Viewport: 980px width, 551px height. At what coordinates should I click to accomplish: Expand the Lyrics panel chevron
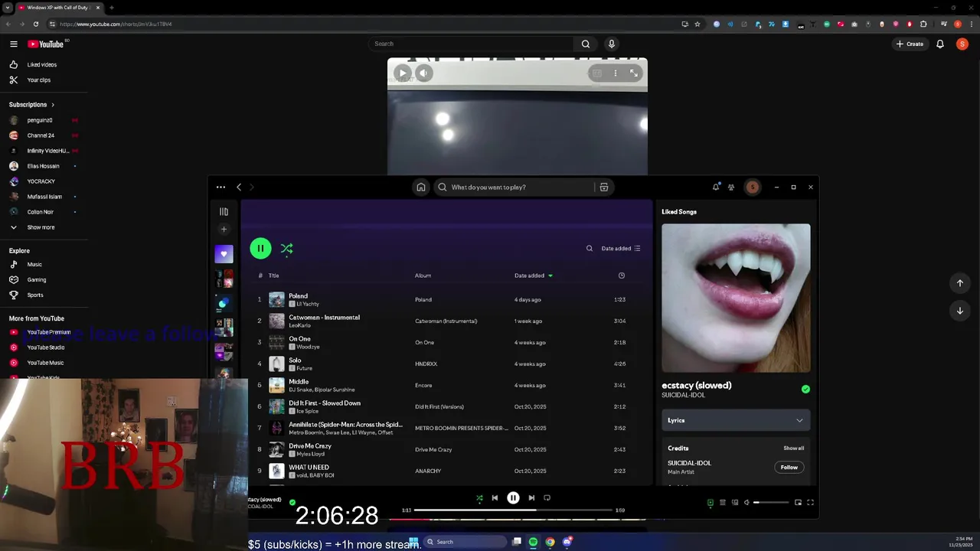[x=799, y=420]
